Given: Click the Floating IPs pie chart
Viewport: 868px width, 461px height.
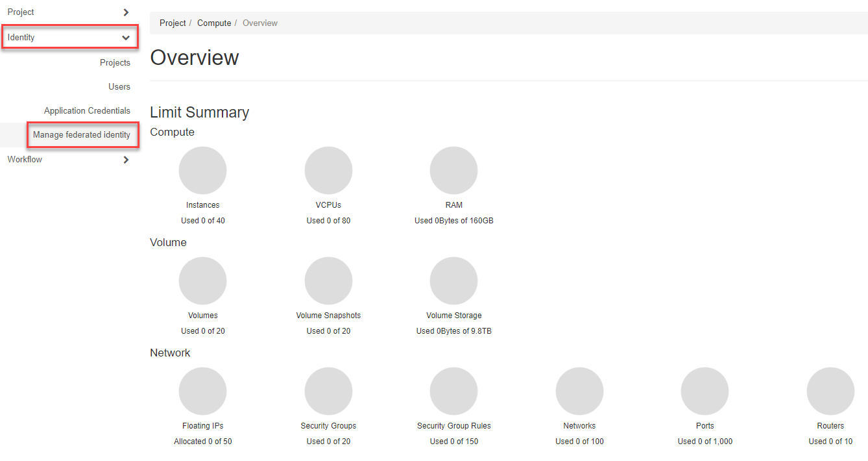Looking at the screenshot, I should pos(202,392).
